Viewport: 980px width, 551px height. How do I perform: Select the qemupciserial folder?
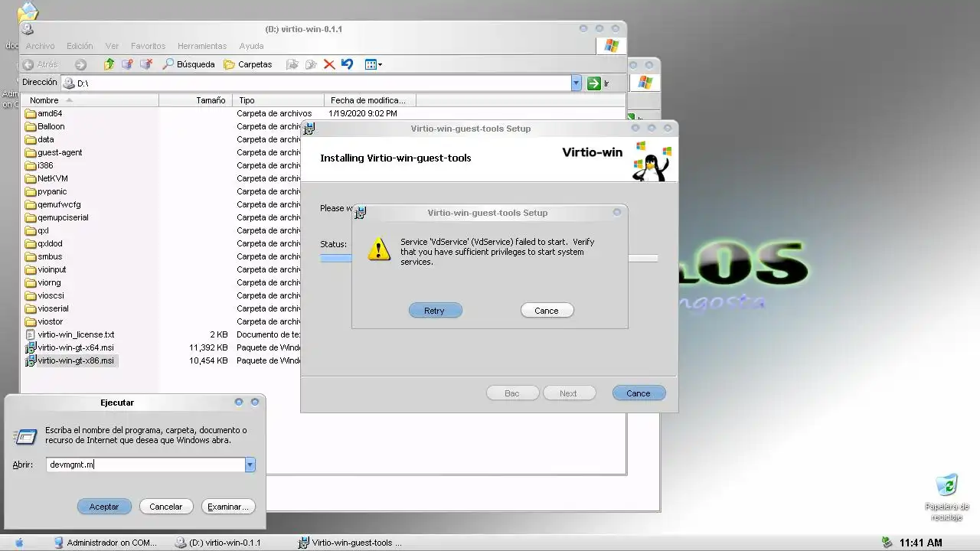(x=57, y=217)
